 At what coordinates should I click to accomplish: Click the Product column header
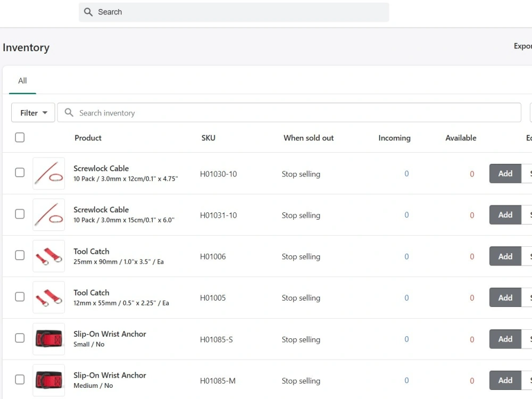88,138
